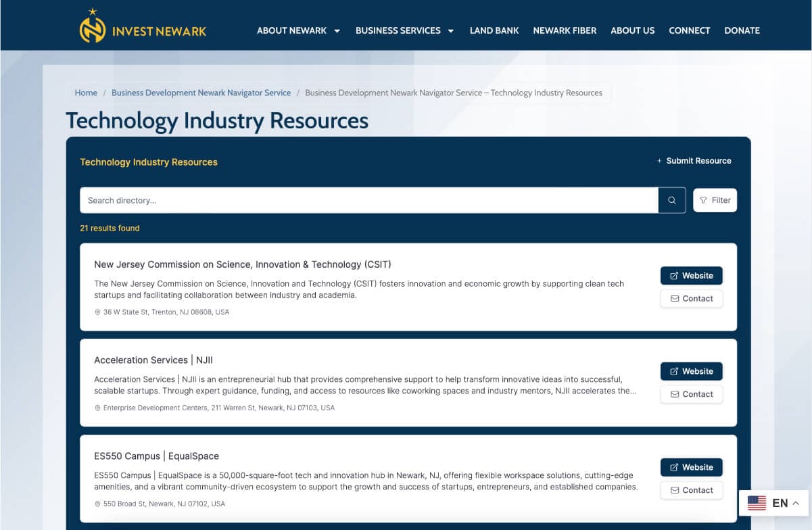The image size is (812, 530).
Task: Open the About Newark menu
Action: click(x=291, y=30)
